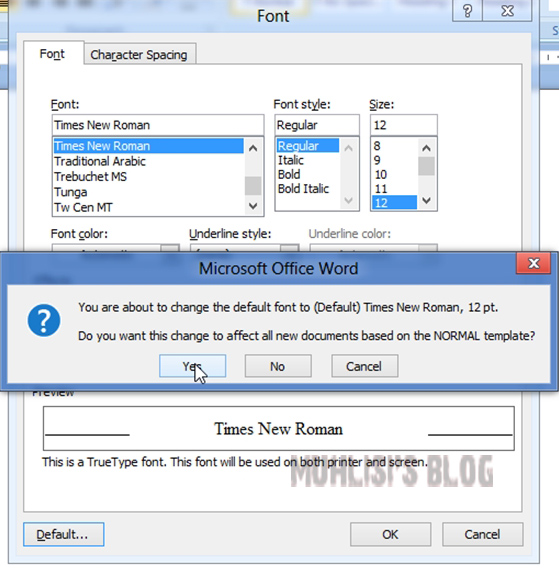Choose Bold font style

308,174
